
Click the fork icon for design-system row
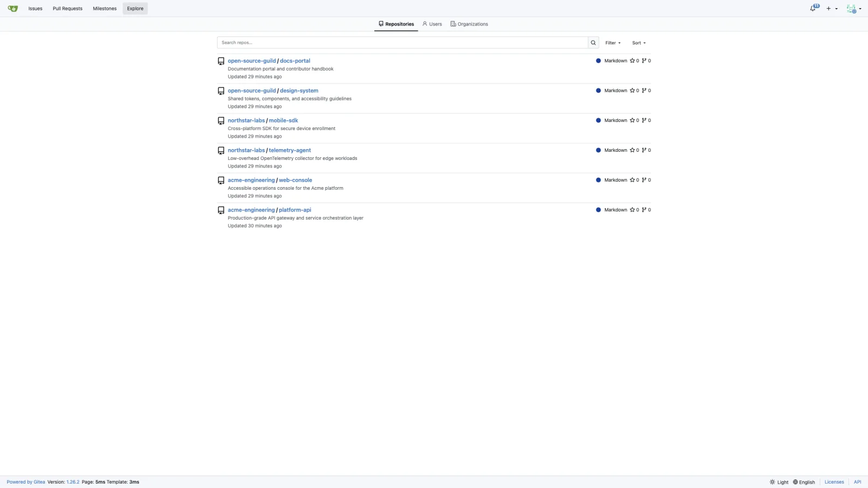pos(644,91)
